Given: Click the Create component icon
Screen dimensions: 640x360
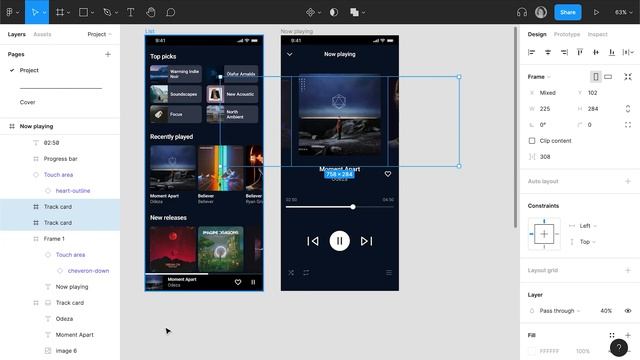Looking at the screenshot, I should (310, 12).
